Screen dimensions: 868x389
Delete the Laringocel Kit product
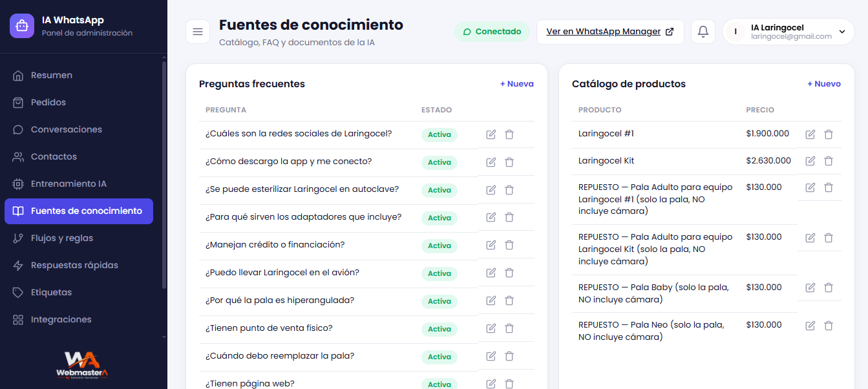(x=829, y=161)
